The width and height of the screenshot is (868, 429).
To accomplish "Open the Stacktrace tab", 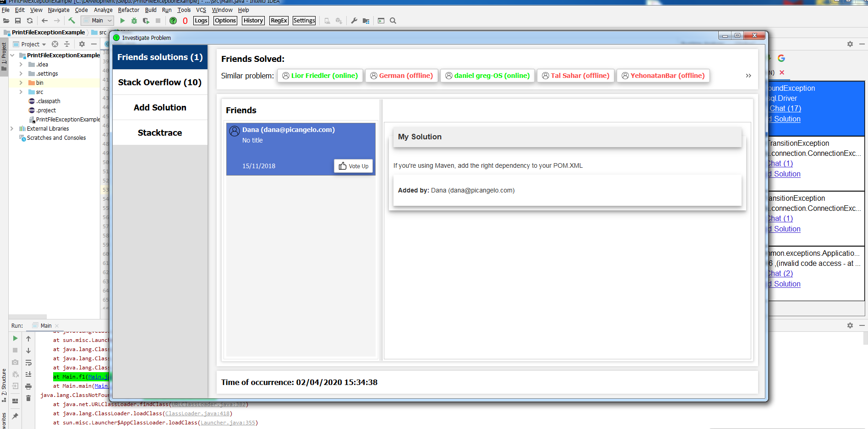I will [x=160, y=133].
